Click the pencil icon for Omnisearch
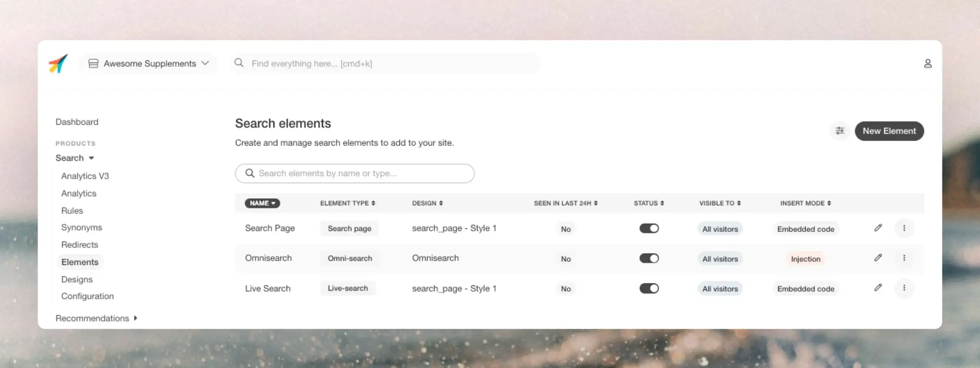980x368 pixels. [x=878, y=258]
